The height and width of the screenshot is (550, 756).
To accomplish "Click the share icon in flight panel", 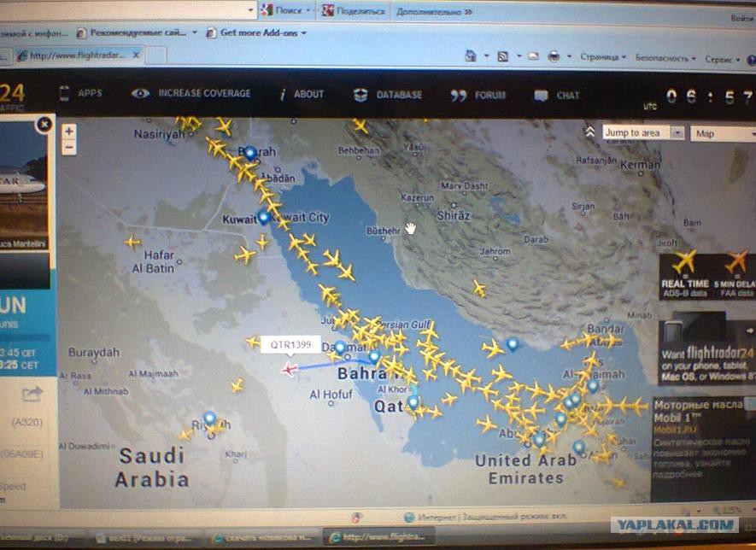I will pyautogui.click(x=32, y=395).
